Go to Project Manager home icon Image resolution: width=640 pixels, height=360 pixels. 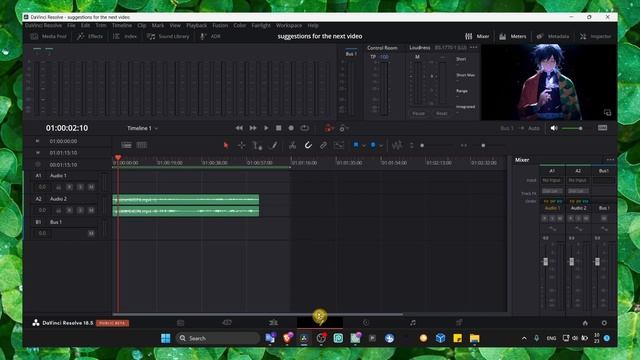click(585, 323)
